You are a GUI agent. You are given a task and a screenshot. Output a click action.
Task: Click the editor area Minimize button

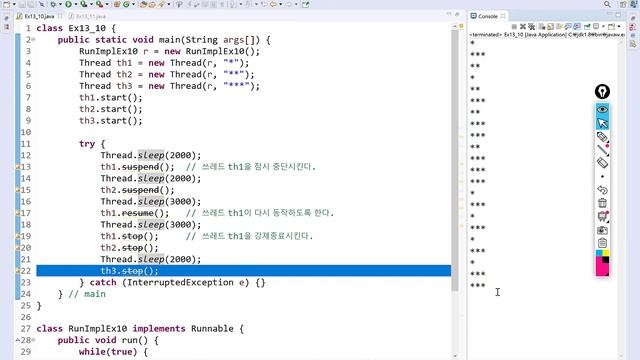[x=449, y=14]
